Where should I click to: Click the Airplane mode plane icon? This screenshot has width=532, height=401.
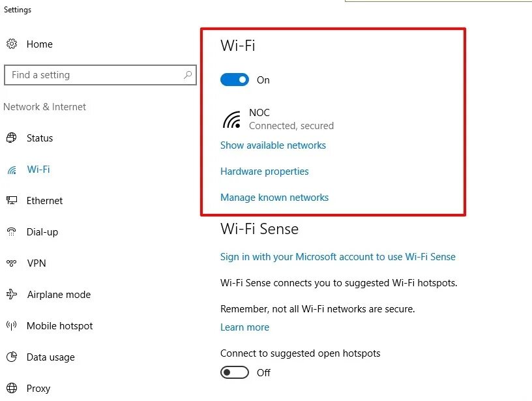12,295
